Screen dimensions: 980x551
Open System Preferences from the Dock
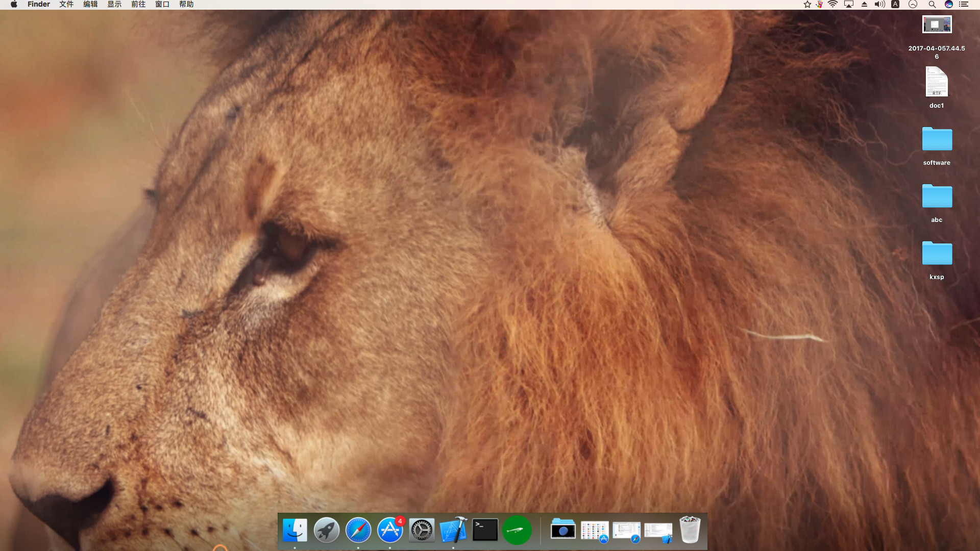click(x=422, y=530)
